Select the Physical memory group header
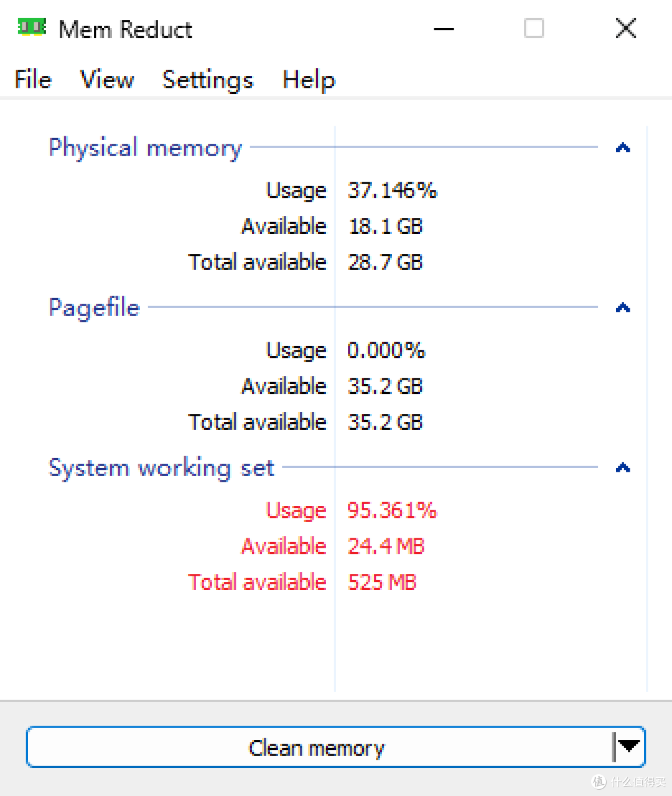Screen dimensions: 672x796 pos(145,148)
